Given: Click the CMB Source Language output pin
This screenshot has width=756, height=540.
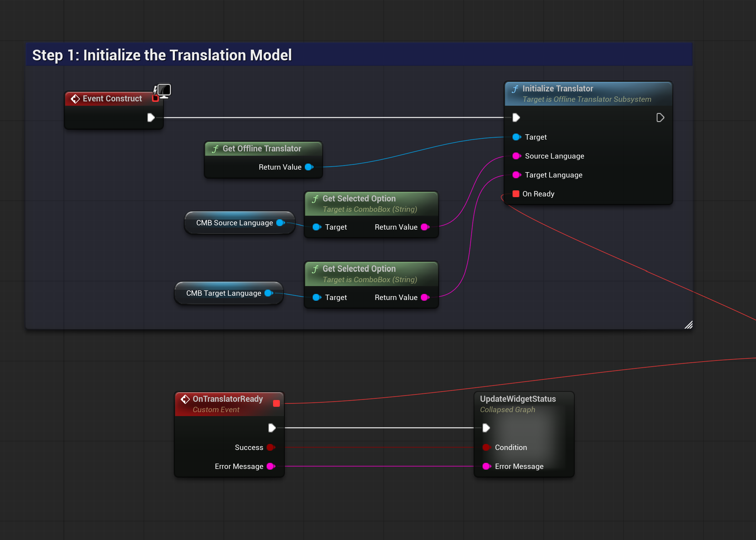Looking at the screenshot, I should click(x=281, y=223).
